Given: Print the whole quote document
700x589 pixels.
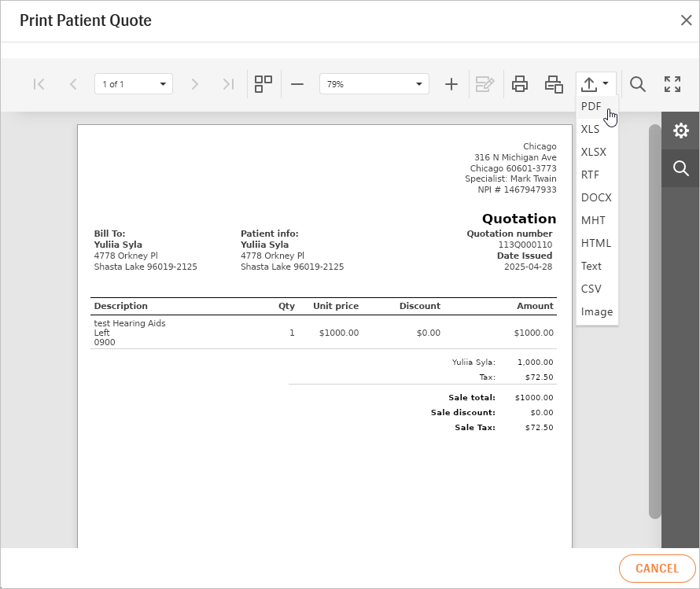Looking at the screenshot, I should [520, 84].
